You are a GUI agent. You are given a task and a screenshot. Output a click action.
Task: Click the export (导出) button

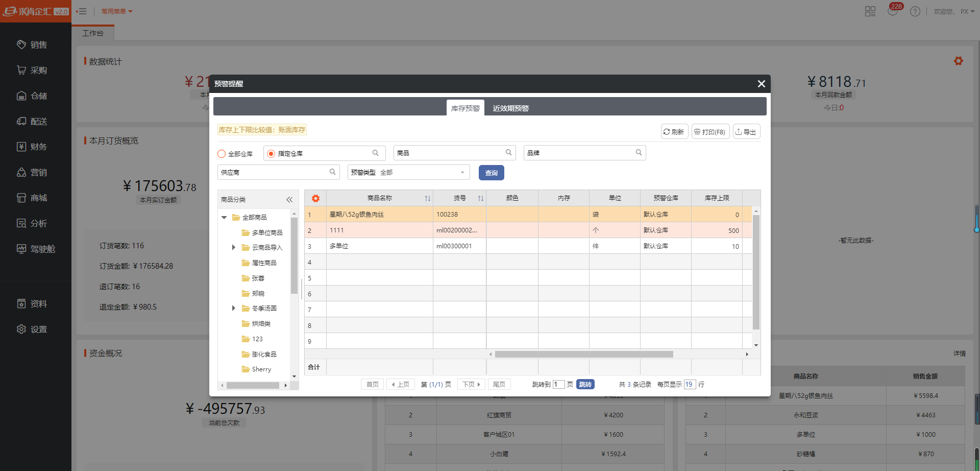click(746, 132)
